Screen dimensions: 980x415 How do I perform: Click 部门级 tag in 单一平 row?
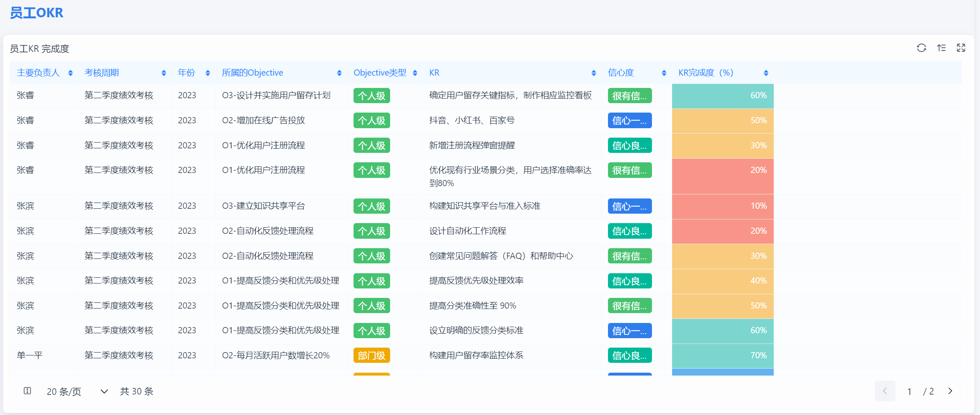point(372,355)
